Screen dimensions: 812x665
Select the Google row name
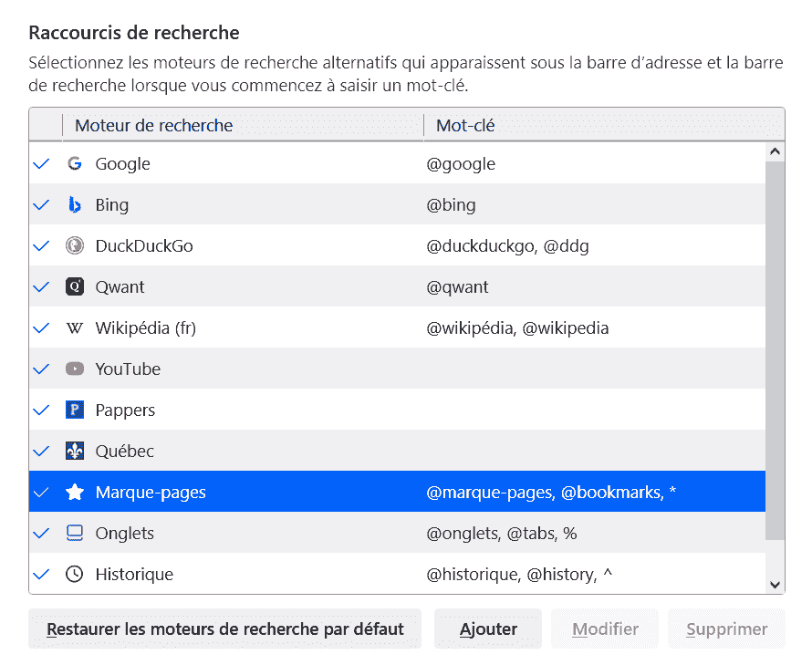pos(123,163)
